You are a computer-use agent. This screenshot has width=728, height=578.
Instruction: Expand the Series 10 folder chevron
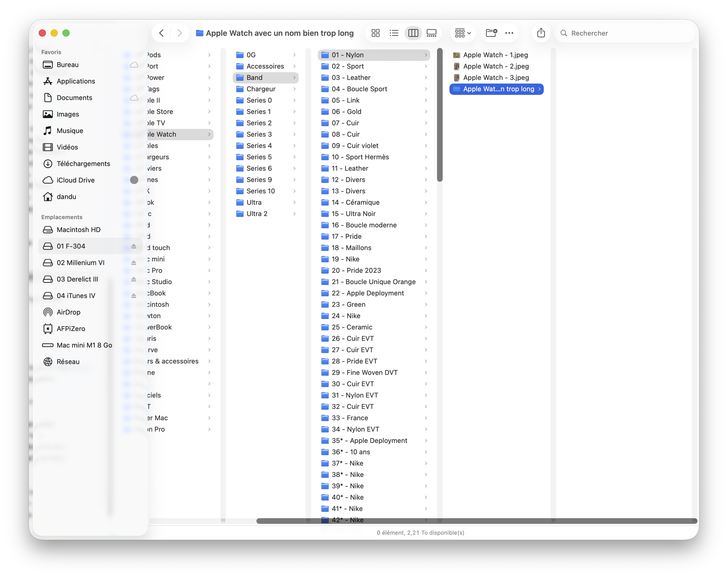294,191
